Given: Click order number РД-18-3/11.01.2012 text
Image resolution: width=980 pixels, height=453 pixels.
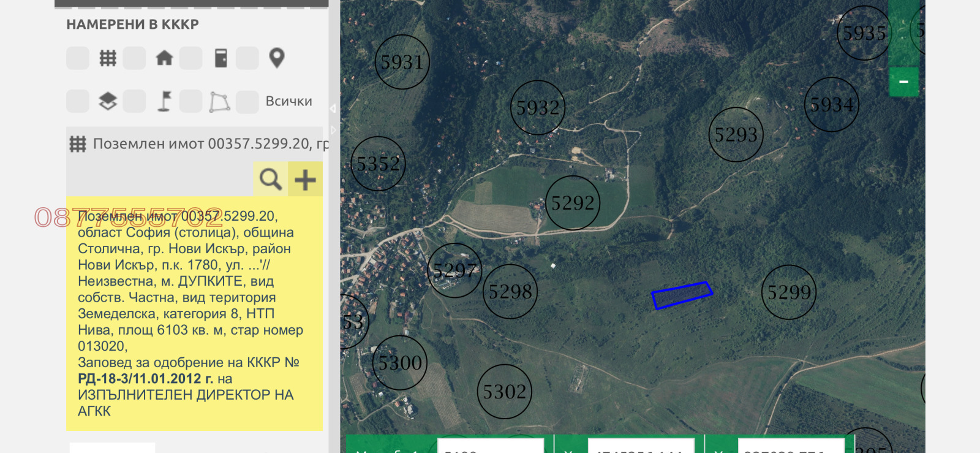Looking at the screenshot, I should [145, 379].
